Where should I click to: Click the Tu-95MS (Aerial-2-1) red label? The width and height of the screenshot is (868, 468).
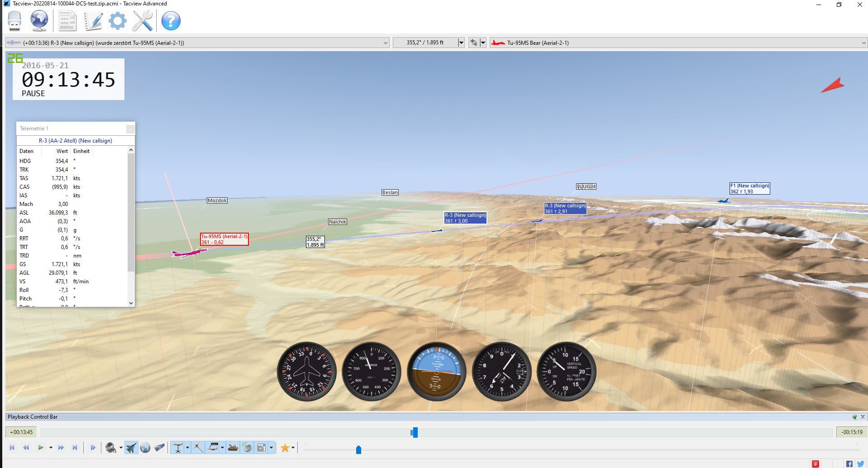point(224,239)
